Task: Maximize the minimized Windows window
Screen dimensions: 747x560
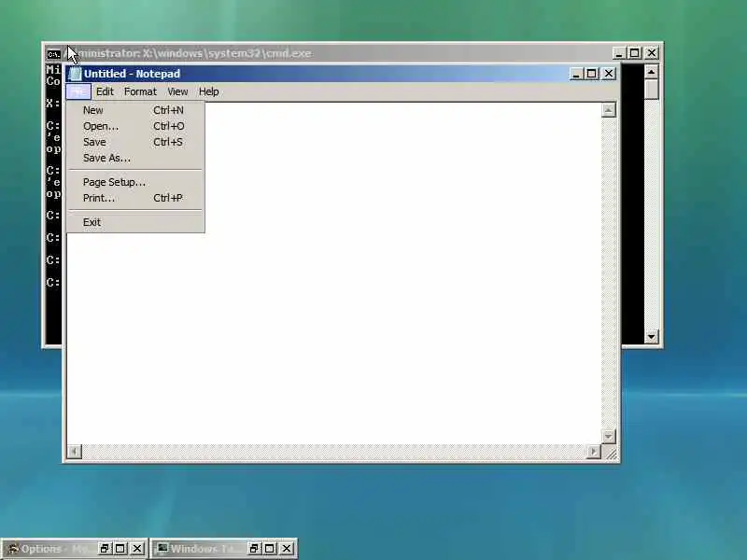Action: (270, 549)
